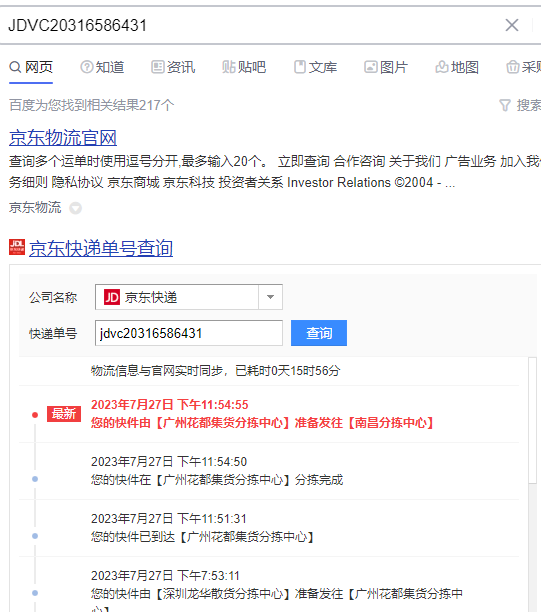Open the 资讯 tab
541x612 pixels.
[x=173, y=67]
